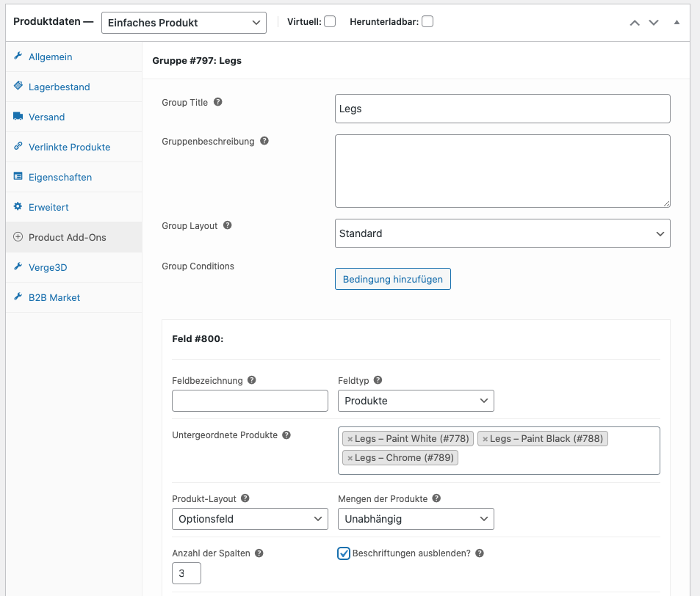Click the help icon next to Group Layout

tap(227, 225)
